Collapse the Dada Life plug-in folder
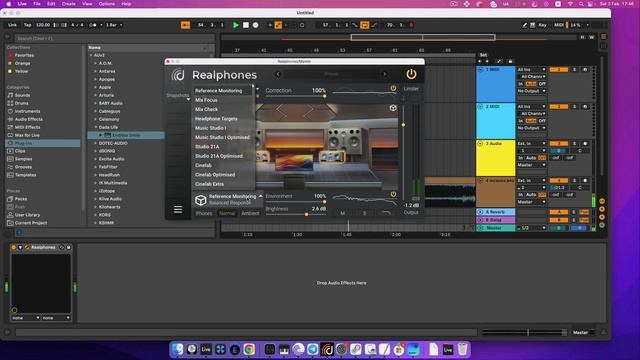Screen dimensions: 640x360 [x=96, y=127]
